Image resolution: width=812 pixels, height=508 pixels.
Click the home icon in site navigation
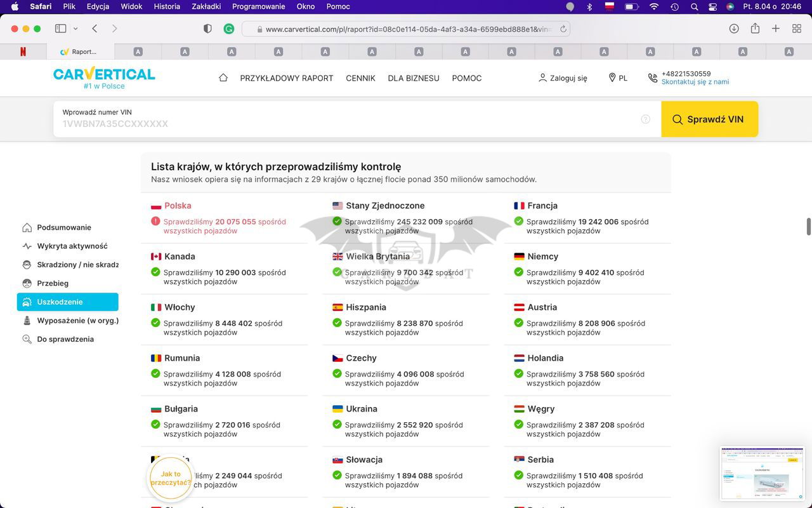223,77
